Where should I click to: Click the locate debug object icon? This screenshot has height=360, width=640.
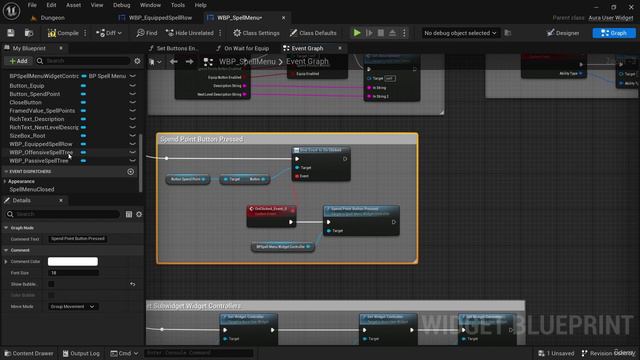pos(508,33)
